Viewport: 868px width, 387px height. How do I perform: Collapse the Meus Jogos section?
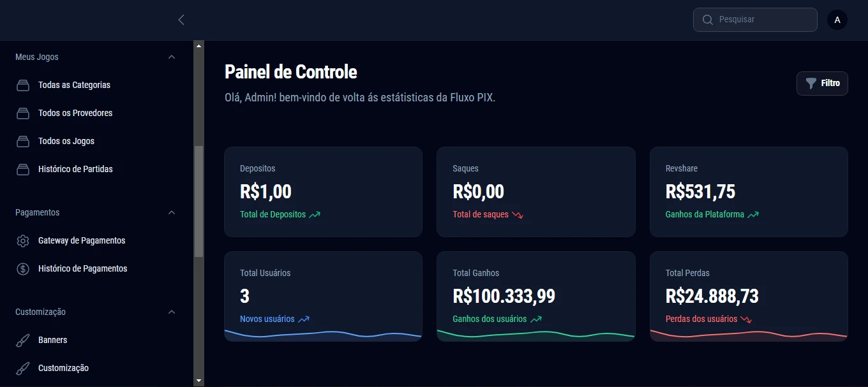171,57
